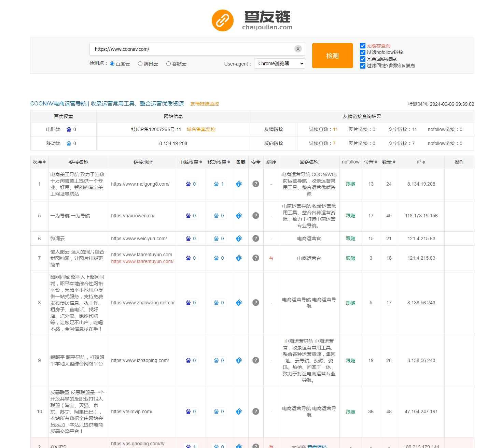Click lanrentuyun row 备案 shield icon
This screenshot has height=448, width=502.
pos(239,258)
